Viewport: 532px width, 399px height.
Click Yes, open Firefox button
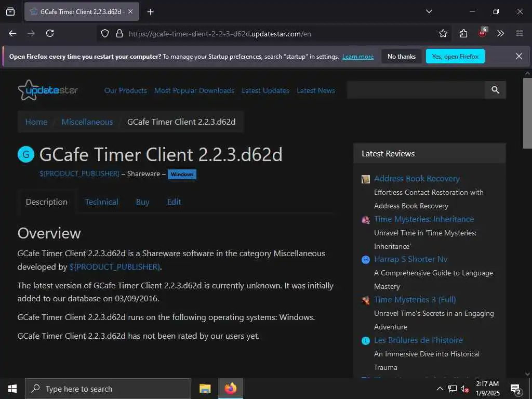pos(455,57)
